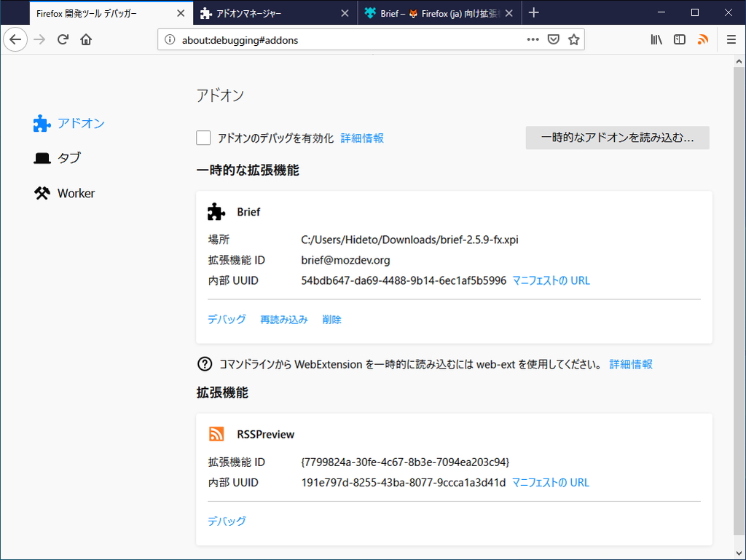Toggle the sidebar with its toolbar icon
The height and width of the screenshot is (560, 746).
[679, 39]
